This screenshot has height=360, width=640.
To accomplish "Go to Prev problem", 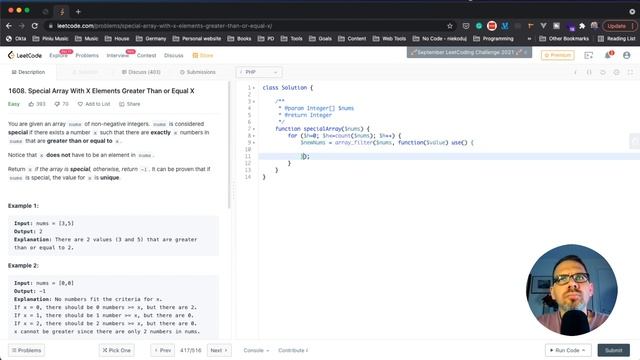I will (163, 350).
